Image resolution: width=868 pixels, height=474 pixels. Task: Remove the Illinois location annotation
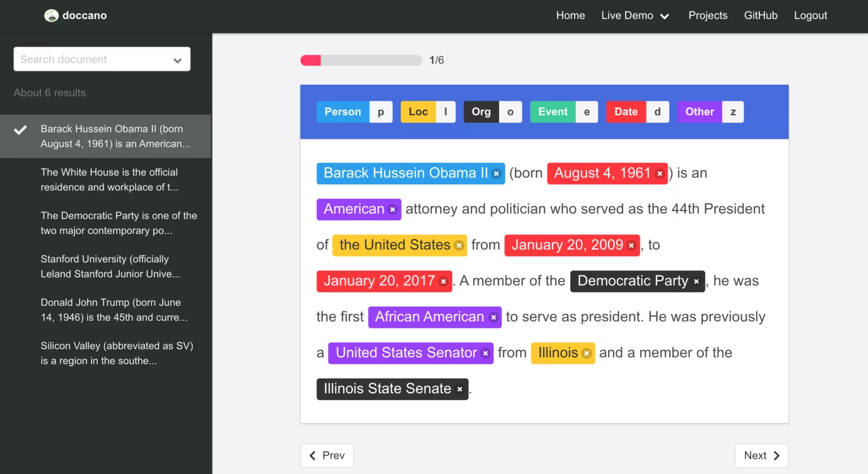point(587,353)
